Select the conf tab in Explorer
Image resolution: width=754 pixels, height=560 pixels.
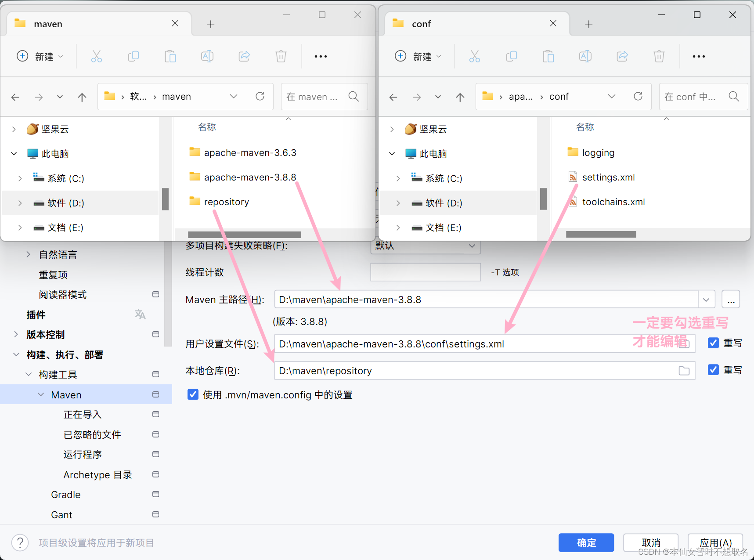(x=477, y=24)
